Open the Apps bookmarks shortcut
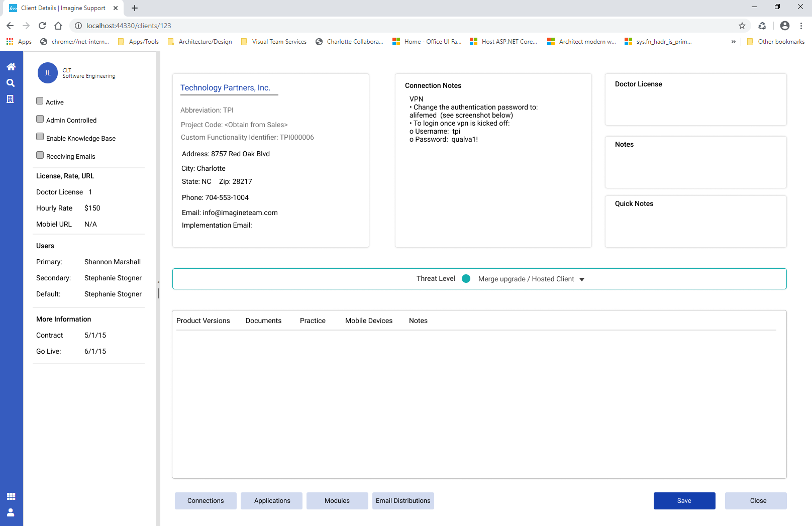This screenshot has height=526, width=812. 19,42
